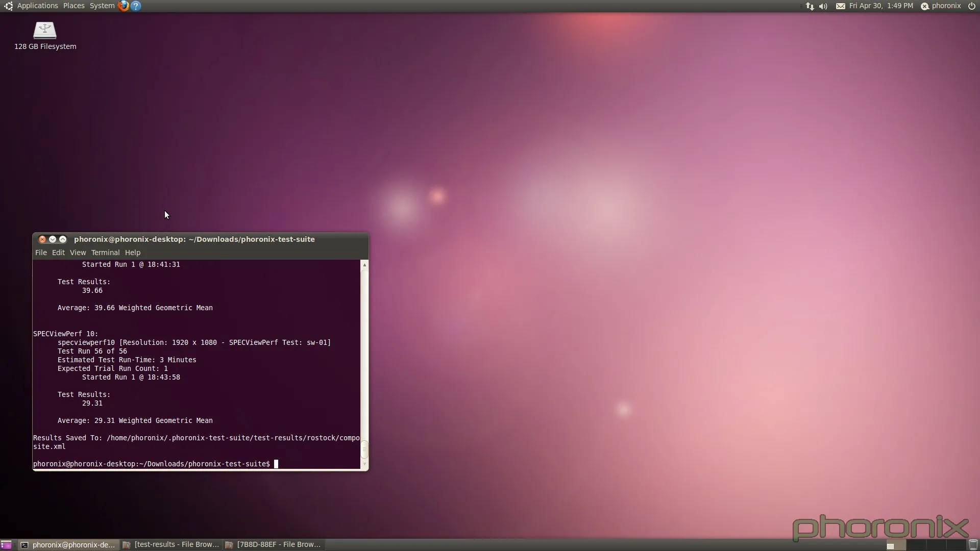Switch to test-results File Browser window
980x551 pixels.
171,545
